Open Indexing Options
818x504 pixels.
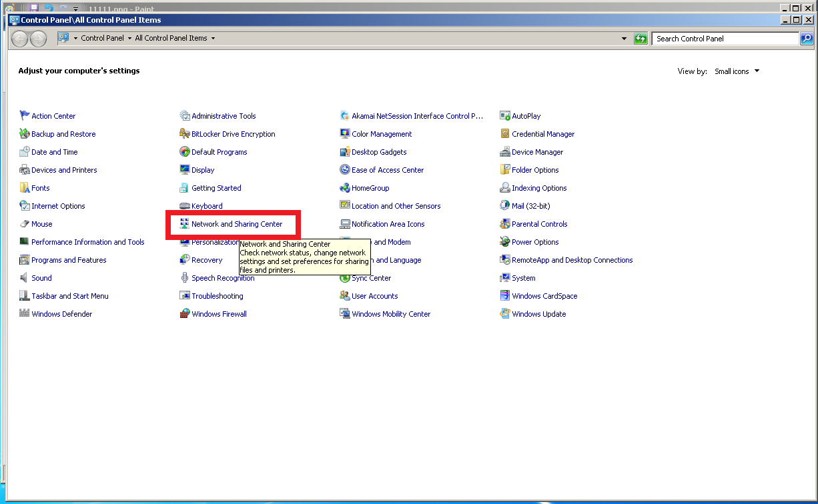click(539, 188)
